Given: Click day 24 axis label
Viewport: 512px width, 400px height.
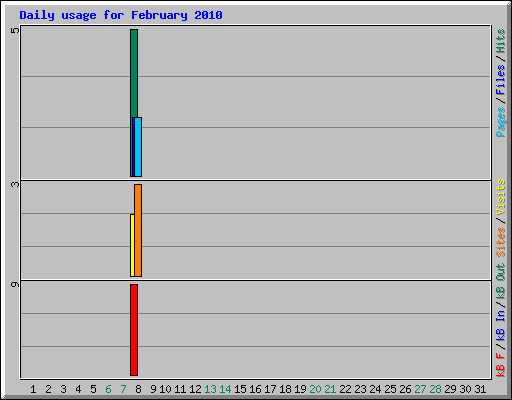Looking at the screenshot, I should click(375, 389).
